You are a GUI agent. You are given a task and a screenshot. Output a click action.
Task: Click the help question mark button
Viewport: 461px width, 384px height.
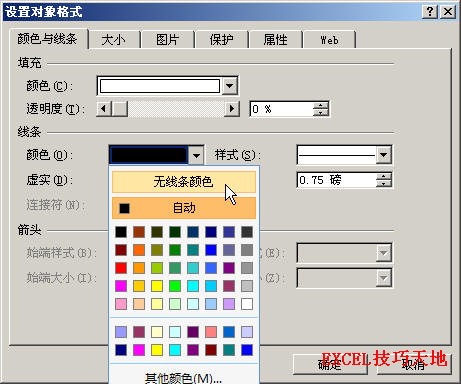click(430, 12)
